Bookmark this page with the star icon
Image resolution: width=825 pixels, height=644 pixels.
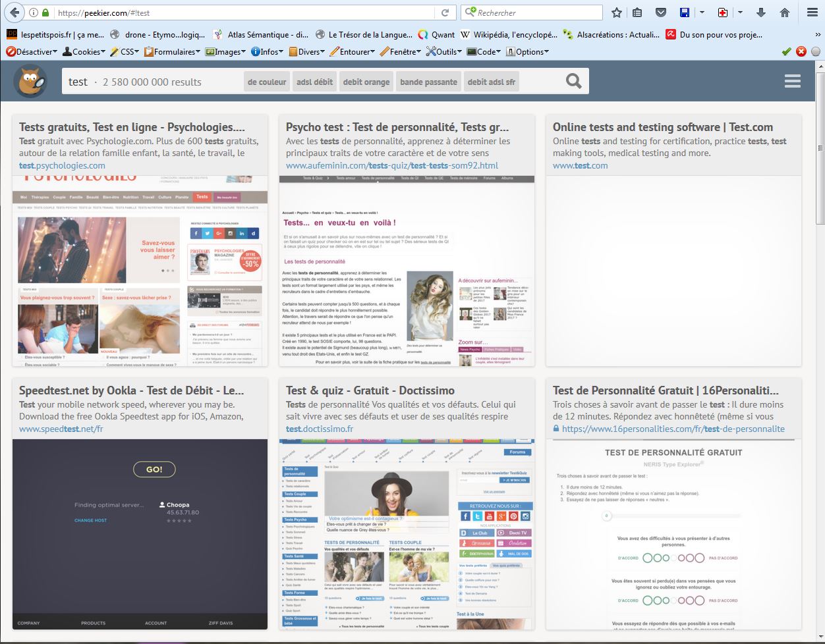tap(616, 13)
